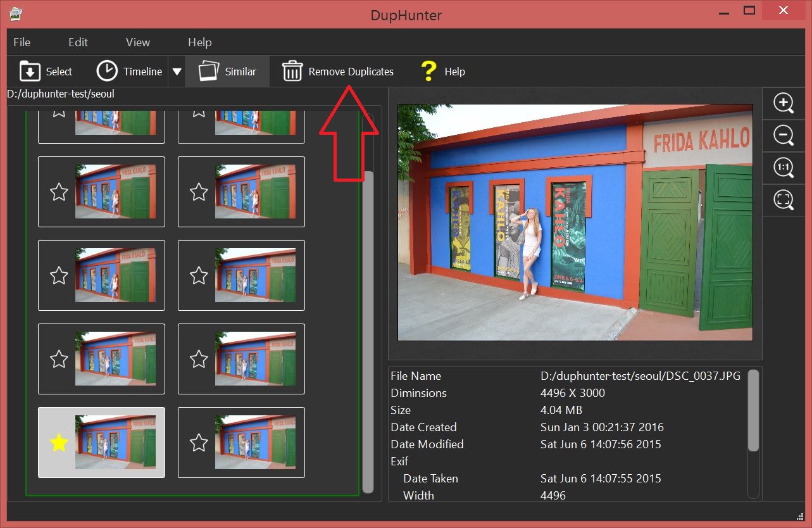
Task: Switch to the Similar view
Action: click(x=227, y=71)
